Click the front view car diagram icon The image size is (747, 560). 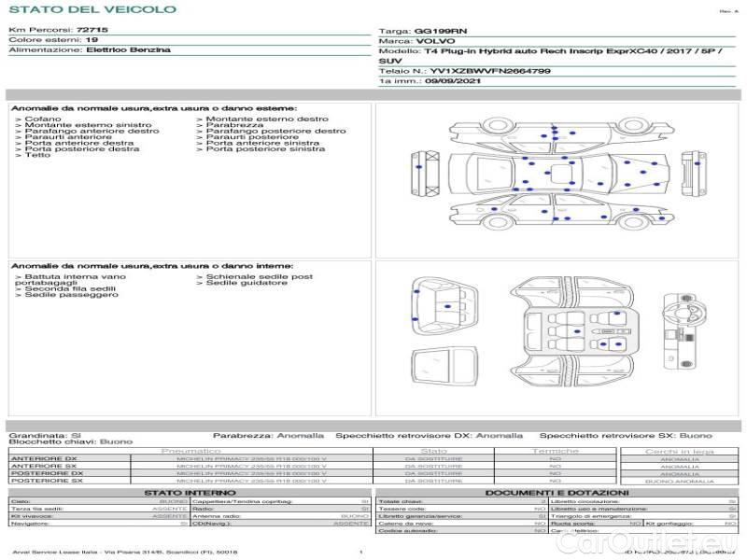pyautogui.click(x=420, y=176)
